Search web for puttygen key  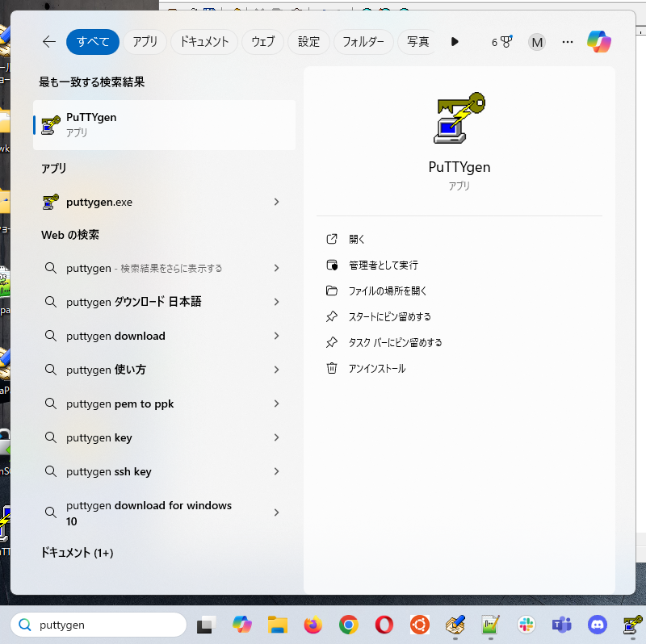click(165, 437)
